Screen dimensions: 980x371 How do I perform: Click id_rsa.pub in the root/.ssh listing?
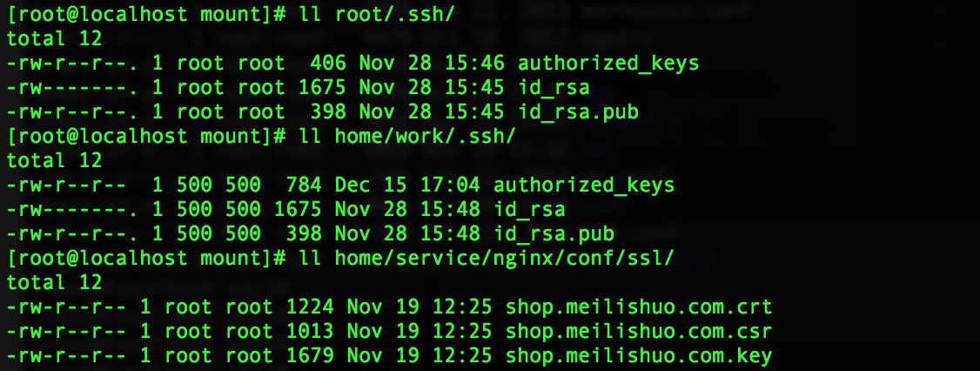(x=578, y=112)
